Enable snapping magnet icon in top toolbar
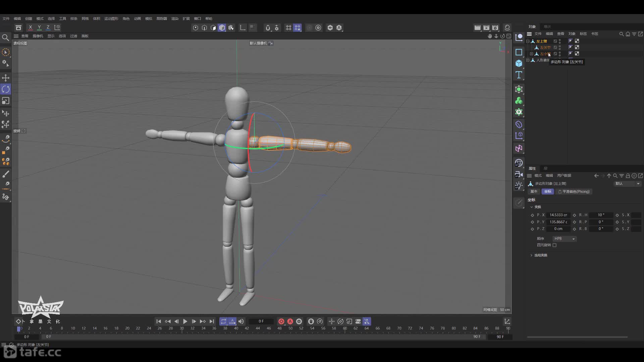 pos(268,28)
